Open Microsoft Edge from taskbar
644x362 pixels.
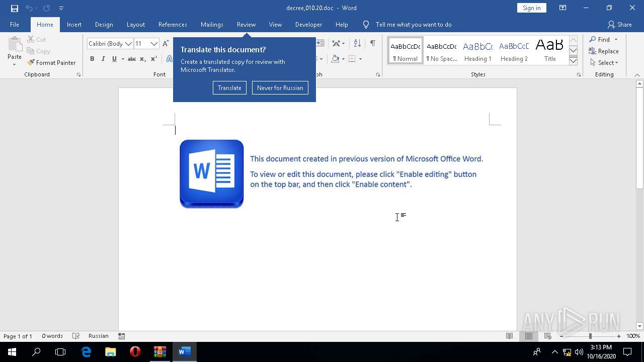(x=86, y=351)
